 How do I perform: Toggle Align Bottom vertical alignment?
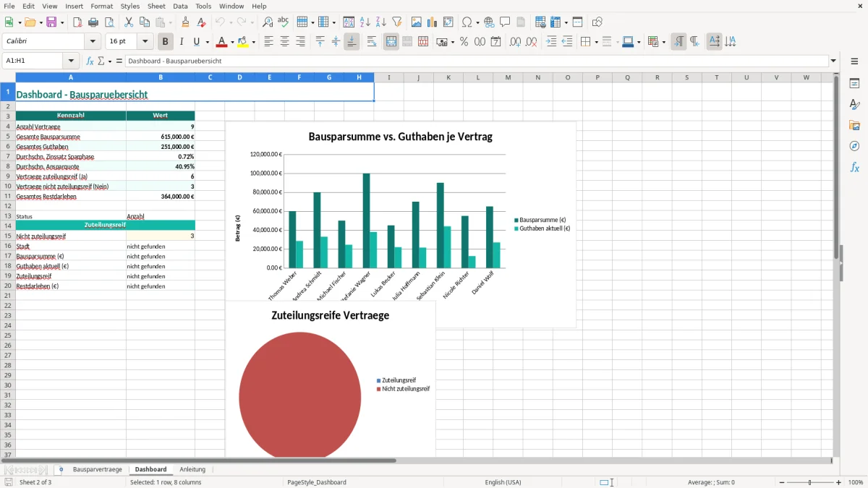click(352, 42)
